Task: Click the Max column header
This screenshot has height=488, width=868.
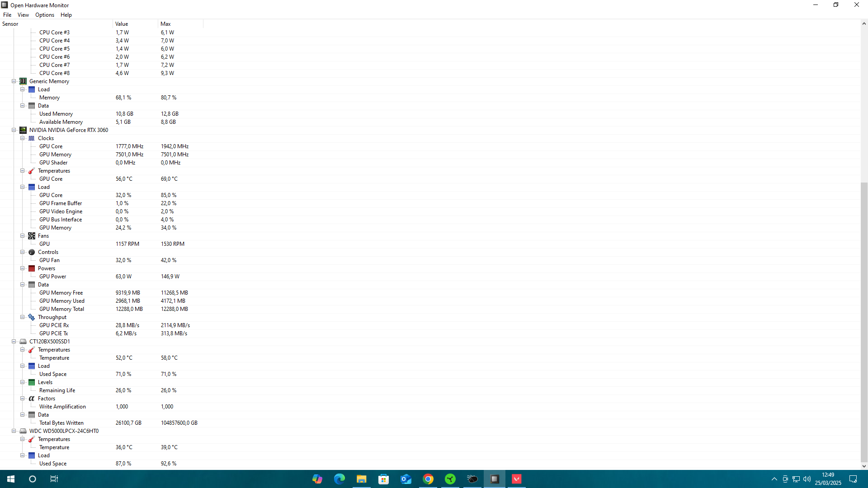Action: [180, 24]
